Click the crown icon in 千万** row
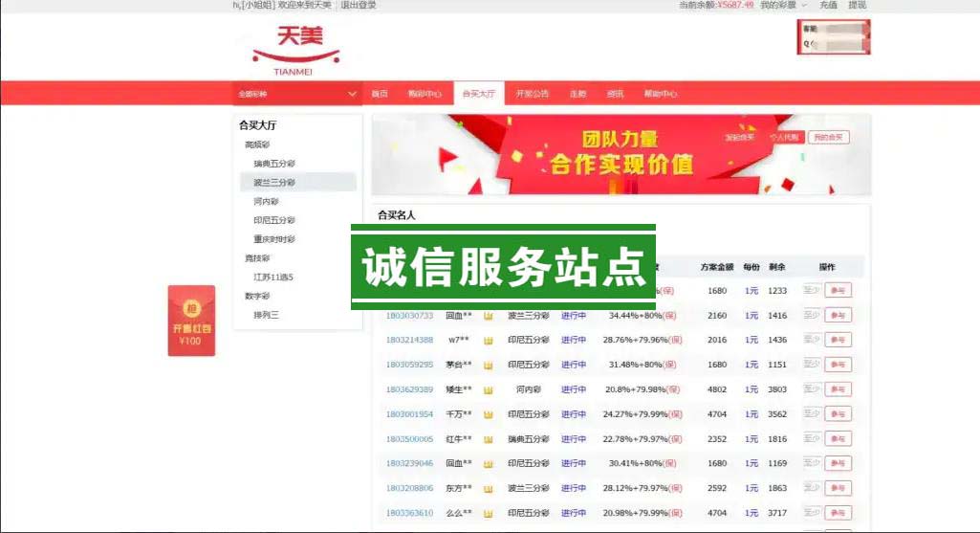 click(488, 414)
